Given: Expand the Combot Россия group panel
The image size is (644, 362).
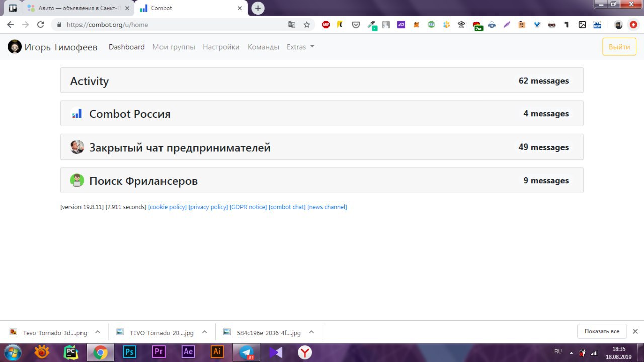Looking at the screenshot, I should 321,114.
